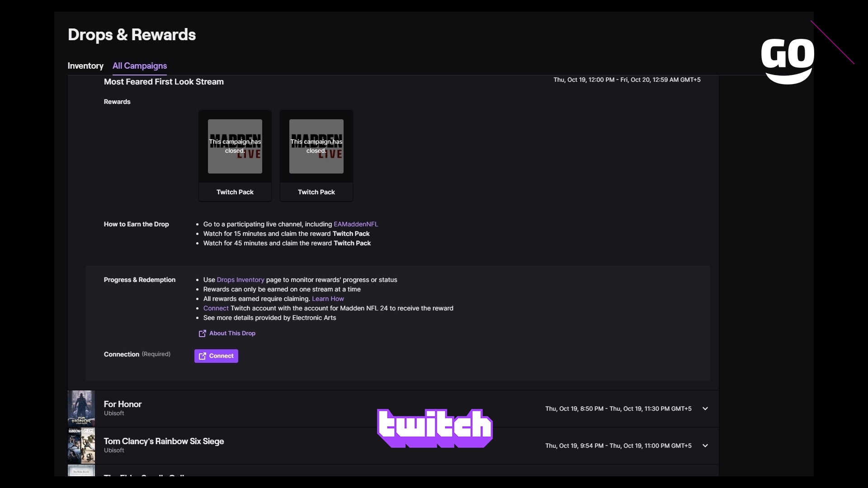The height and width of the screenshot is (488, 868).
Task: Click the Connect button for Madden NFL 24
Action: click(217, 356)
